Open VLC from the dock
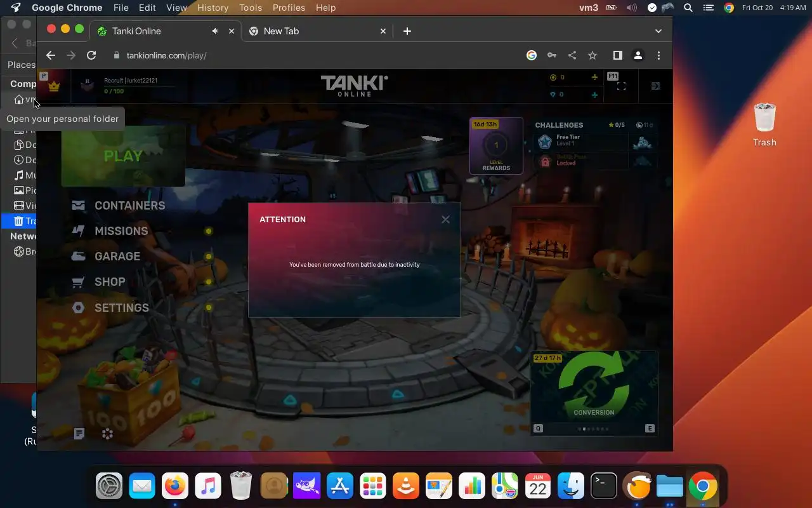The image size is (812, 508). click(406, 487)
